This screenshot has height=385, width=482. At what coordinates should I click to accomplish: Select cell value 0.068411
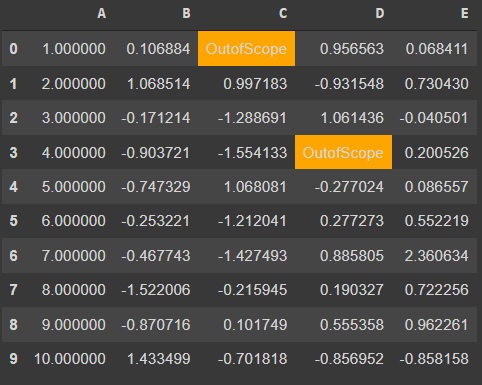pos(437,49)
